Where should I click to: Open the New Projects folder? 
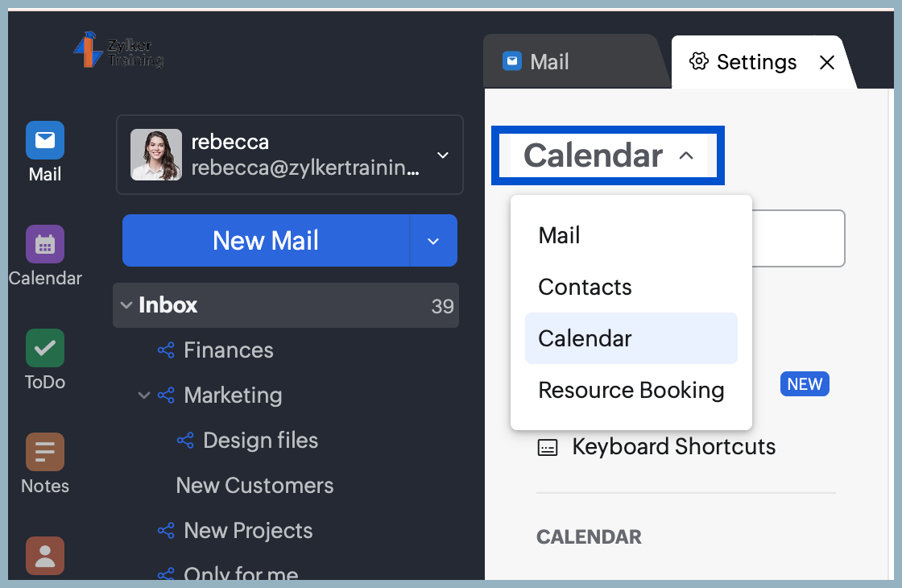(248, 531)
